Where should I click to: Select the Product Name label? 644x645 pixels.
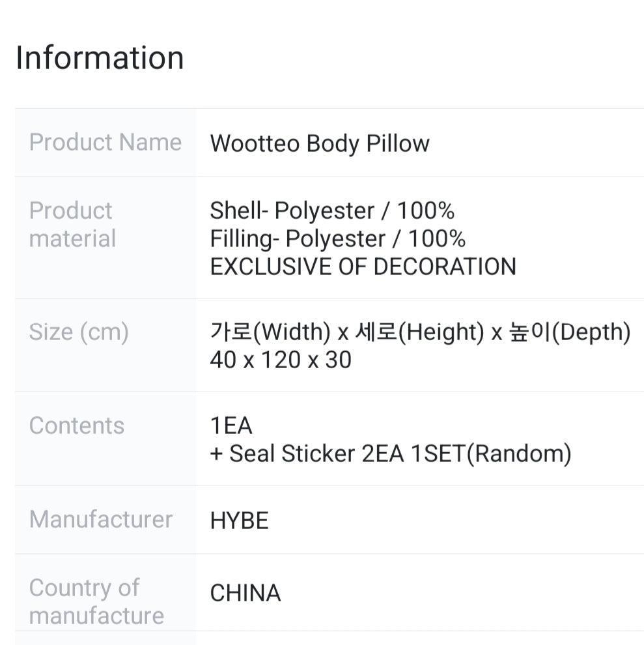pos(105,142)
